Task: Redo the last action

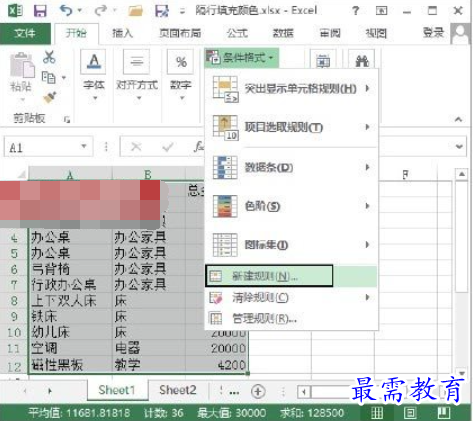Action: point(100,11)
